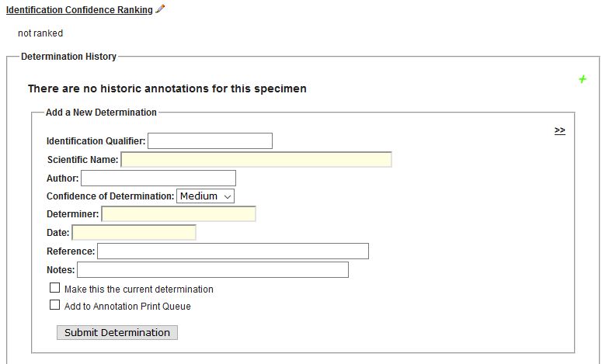Viewport: 602px width, 364px height.
Task: Click the Reference text field
Action: pyautogui.click(x=233, y=251)
